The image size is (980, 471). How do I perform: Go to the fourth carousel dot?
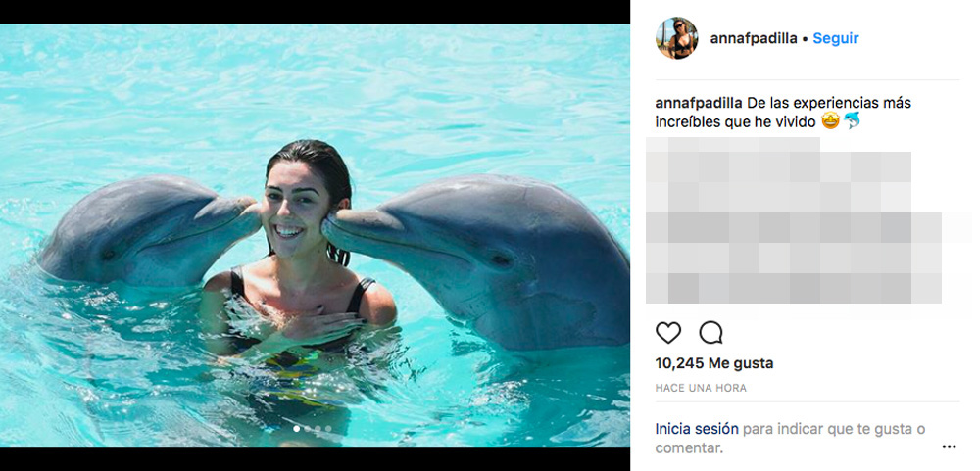(328, 429)
